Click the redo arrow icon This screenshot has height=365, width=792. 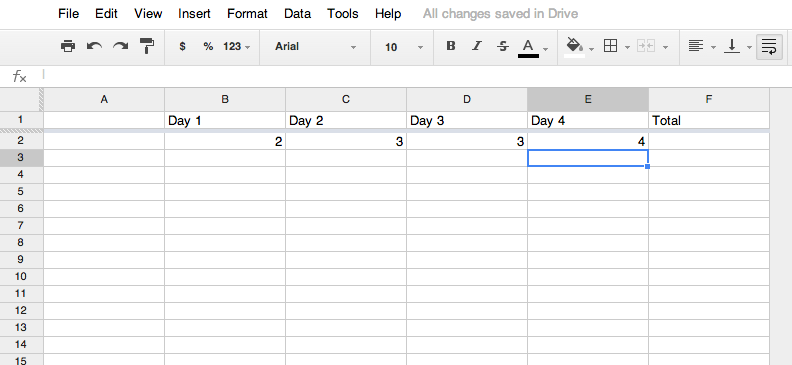pos(120,46)
